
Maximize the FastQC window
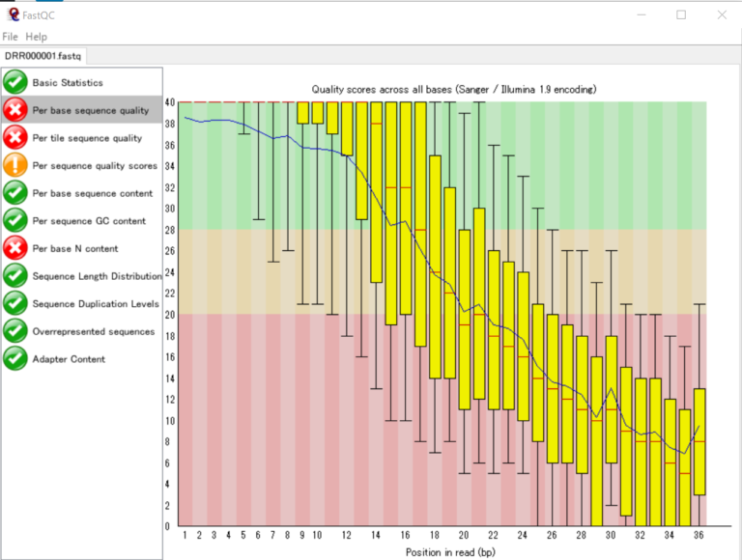tap(681, 14)
